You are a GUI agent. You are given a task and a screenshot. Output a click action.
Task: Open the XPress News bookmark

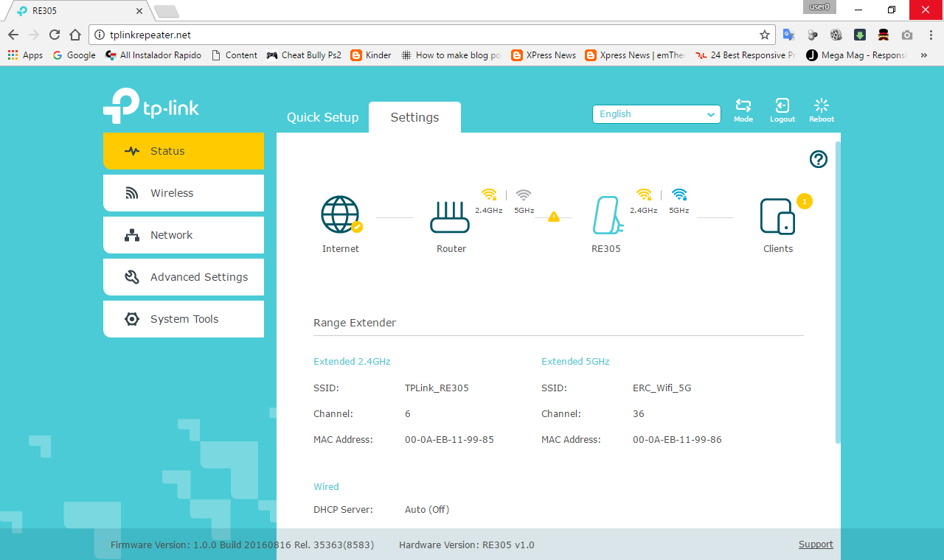(x=544, y=55)
